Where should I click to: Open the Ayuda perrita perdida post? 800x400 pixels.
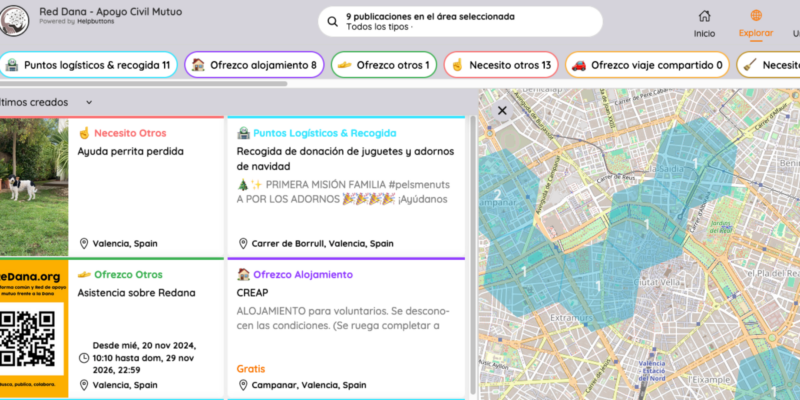click(130, 151)
